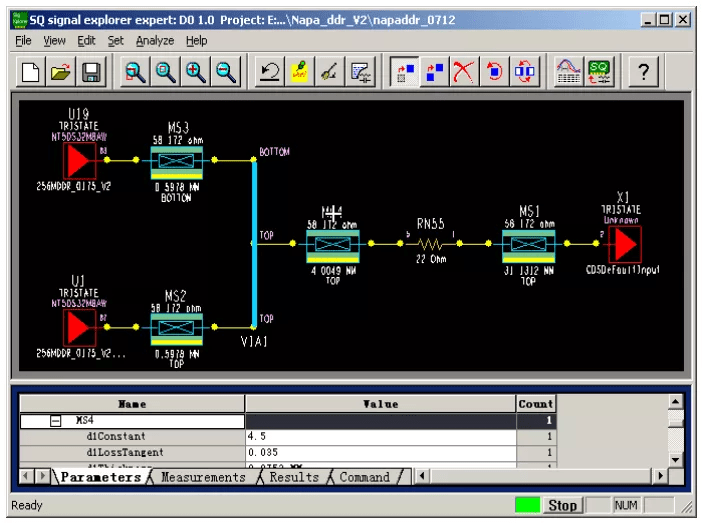
Task: Click the zoom in magnifier icon
Action: click(x=196, y=72)
